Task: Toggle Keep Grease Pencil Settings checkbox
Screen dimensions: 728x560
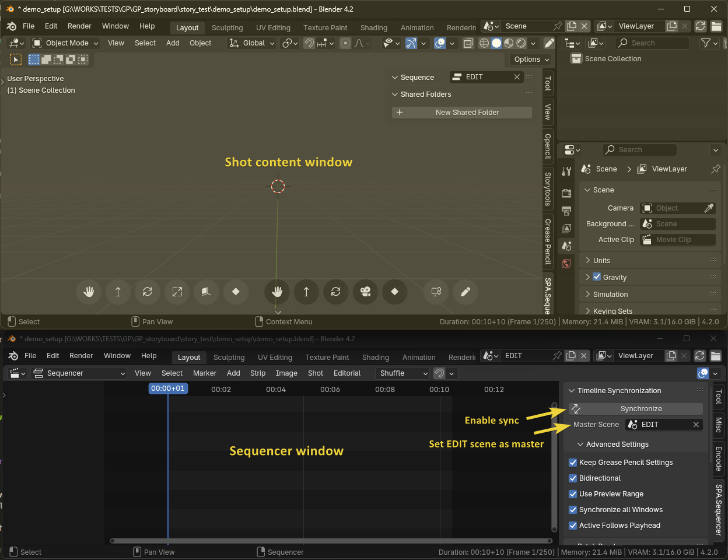Action: click(x=573, y=463)
